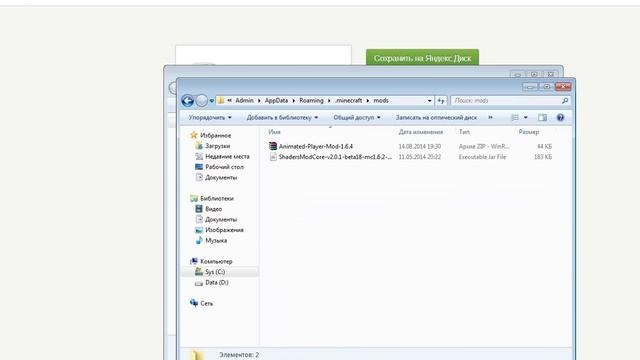Viewport: 640px width, 360px height.
Task: Open the Data (D:) drive
Action: (217, 282)
